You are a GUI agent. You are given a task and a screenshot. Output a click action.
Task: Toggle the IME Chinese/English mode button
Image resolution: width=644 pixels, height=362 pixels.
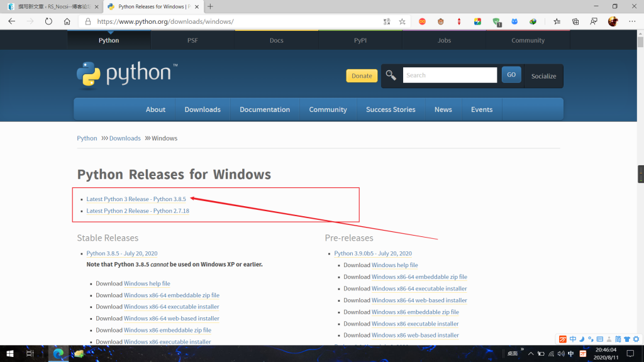572,339
